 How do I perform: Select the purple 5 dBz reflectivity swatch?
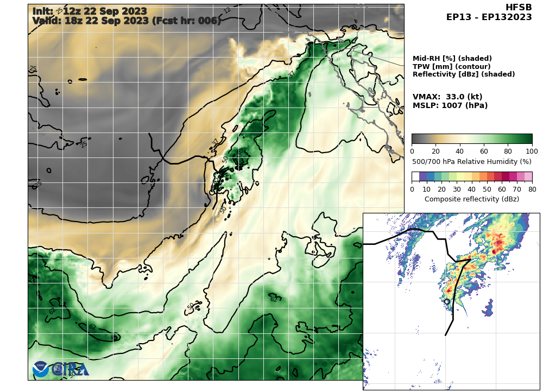point(423,176)
